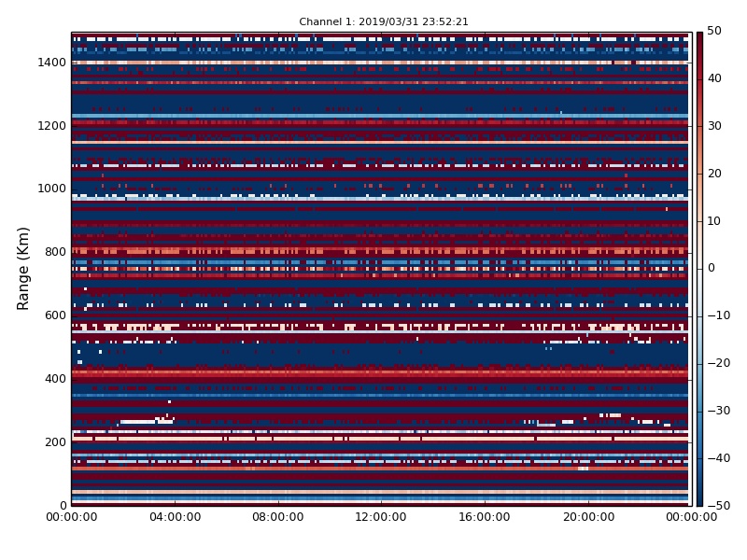Screen dimensions: 747x560
Task: Click the dark red top of the colorbar
Action: 699,40
